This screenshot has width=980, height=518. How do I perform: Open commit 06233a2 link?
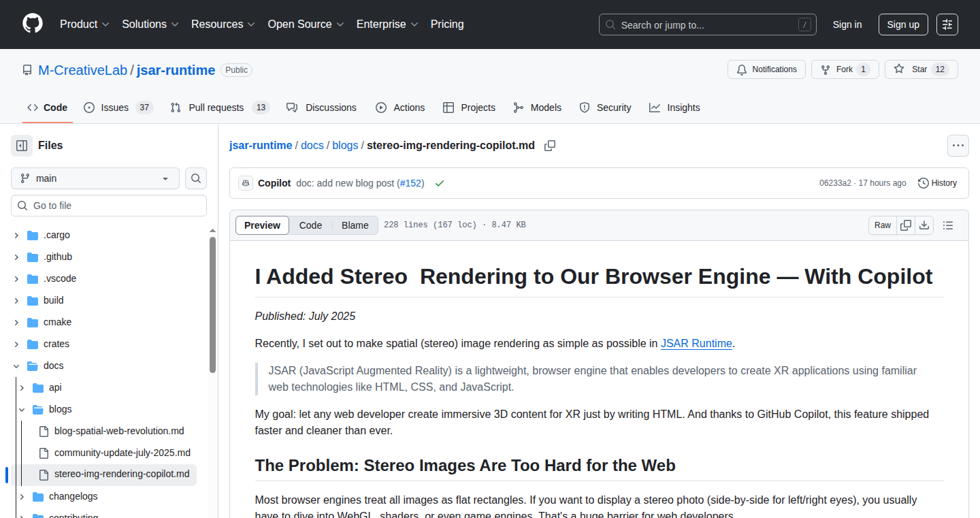pyautogui.click(x=835, y=183)
